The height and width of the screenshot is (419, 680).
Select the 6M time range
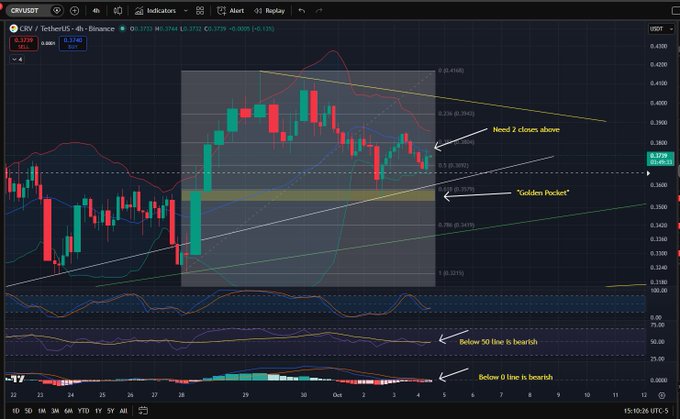coord(69,410)
